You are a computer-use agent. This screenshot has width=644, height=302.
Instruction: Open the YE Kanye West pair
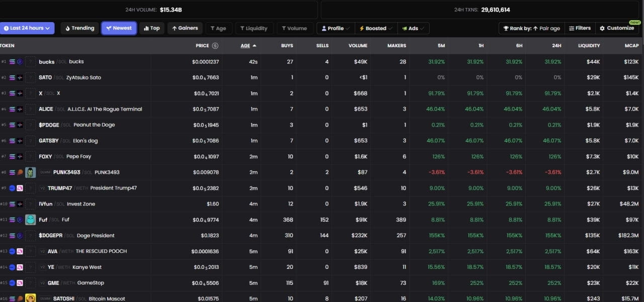pos(322,267)
